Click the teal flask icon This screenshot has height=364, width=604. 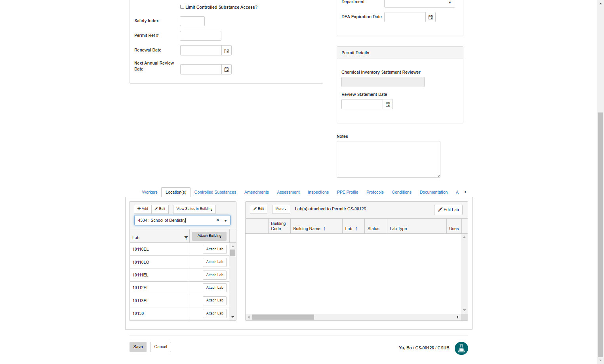coord(461,348)
